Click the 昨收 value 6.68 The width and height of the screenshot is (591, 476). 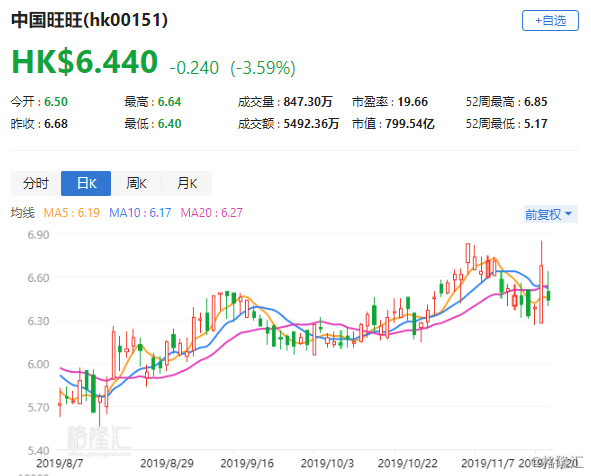coord(56,124)
